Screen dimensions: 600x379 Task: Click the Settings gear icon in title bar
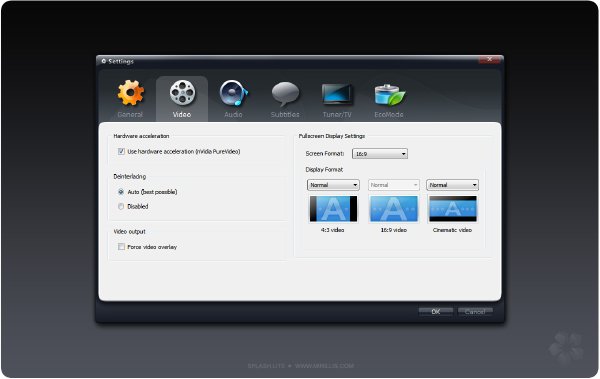tap(103, 61)
